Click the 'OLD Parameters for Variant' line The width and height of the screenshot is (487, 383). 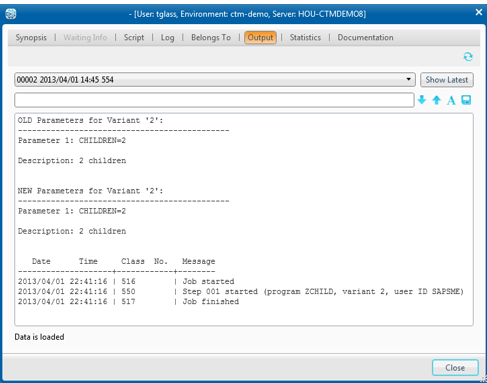[x=91, y=120]
